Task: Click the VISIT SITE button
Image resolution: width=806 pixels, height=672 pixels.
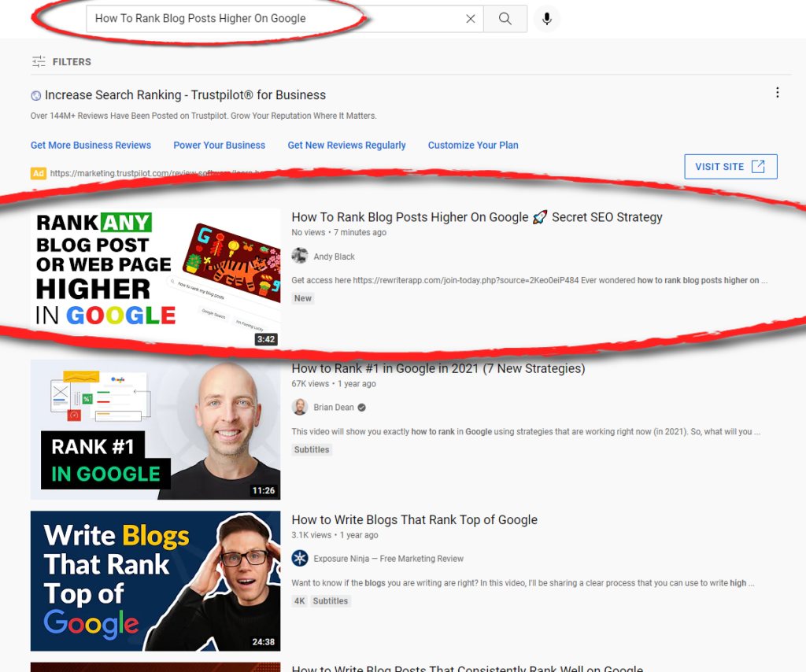Action: [730, 167]
